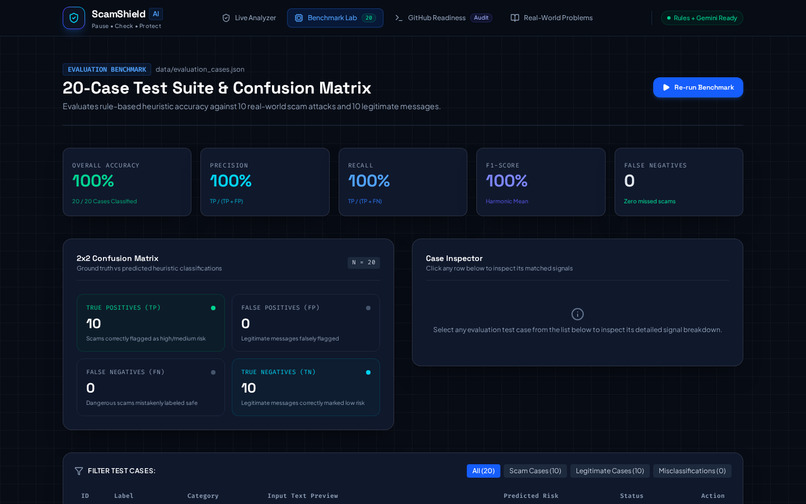The width and height of the screenshot is (806, 504).
Task: Click the ScamShield shield logo icon
Action: coord(74,18)
